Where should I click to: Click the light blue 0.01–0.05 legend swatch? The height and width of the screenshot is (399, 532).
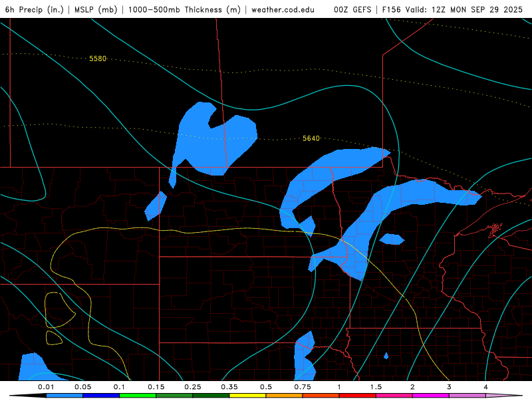click(x=65, y=396)
